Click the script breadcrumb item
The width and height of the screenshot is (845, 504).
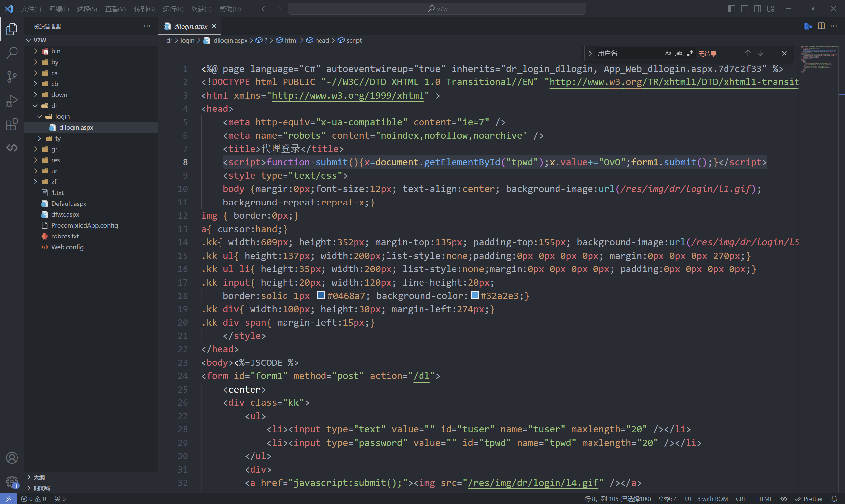350,40
